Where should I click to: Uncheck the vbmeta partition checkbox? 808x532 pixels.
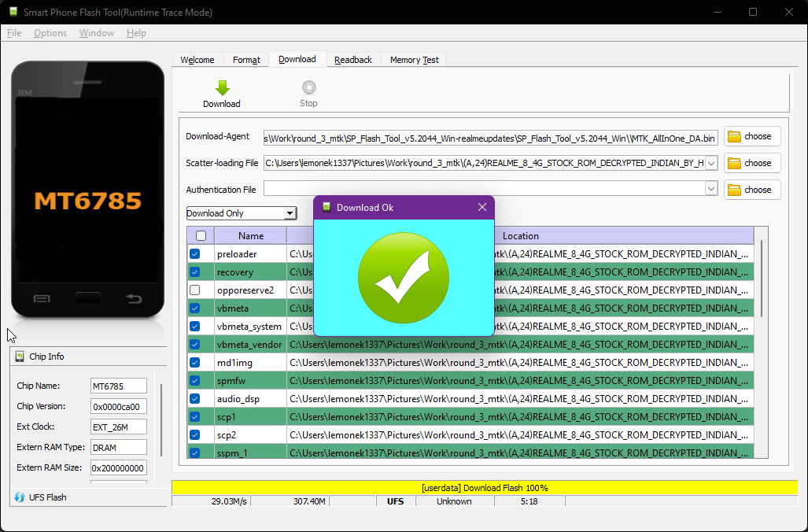point(195,308)
